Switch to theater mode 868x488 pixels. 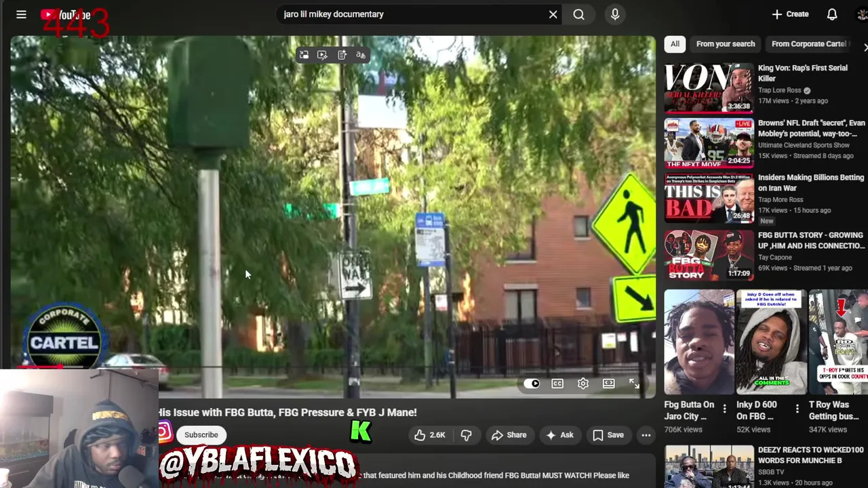point(609,384)
